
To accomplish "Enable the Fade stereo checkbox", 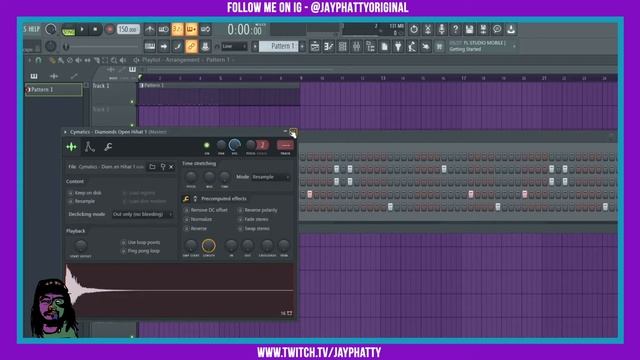I will 240,219.
